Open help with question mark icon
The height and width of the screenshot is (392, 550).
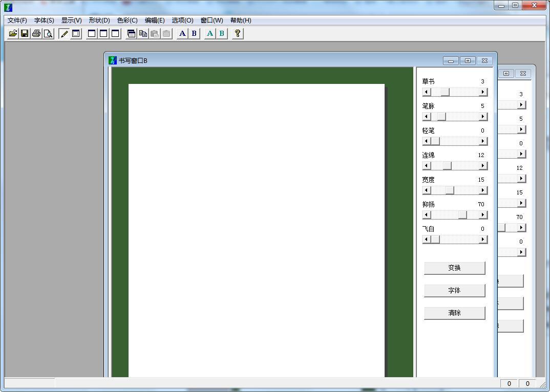click(237, 34)
